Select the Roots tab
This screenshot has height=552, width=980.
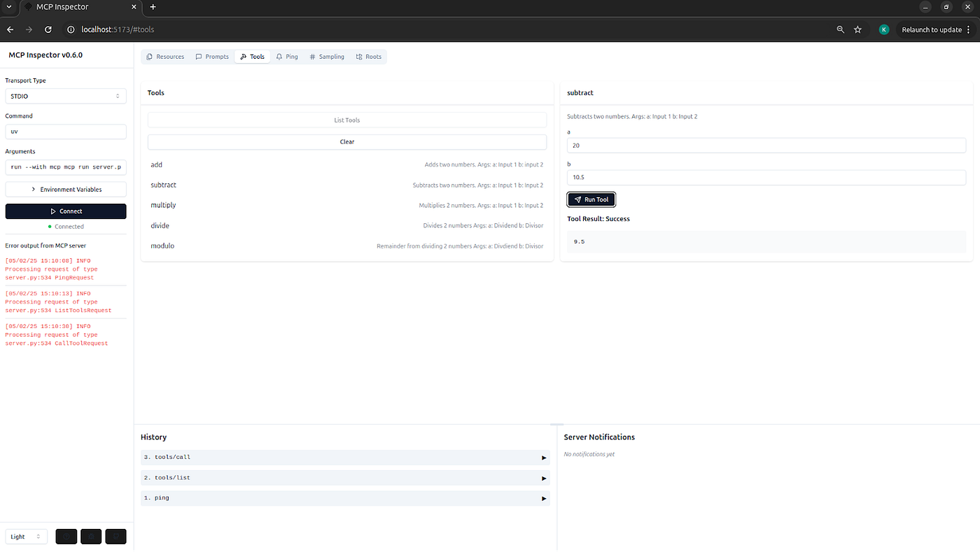coord(369,57)
